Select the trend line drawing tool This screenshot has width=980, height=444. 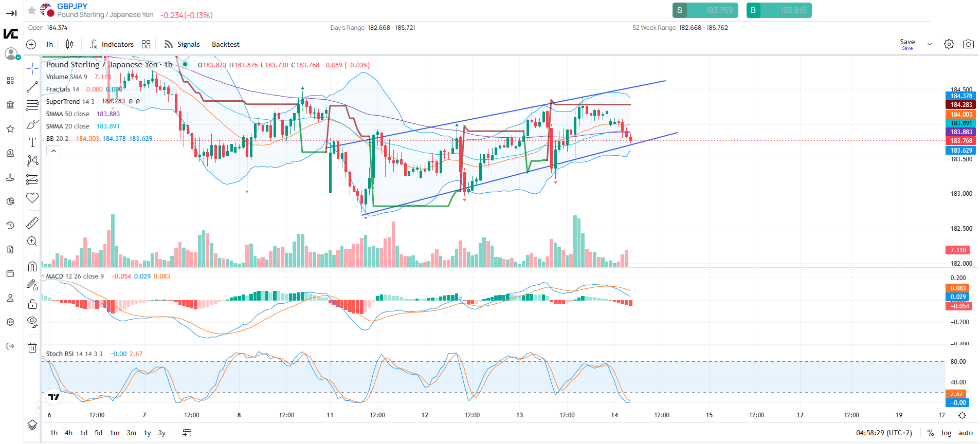coord(32,87)
